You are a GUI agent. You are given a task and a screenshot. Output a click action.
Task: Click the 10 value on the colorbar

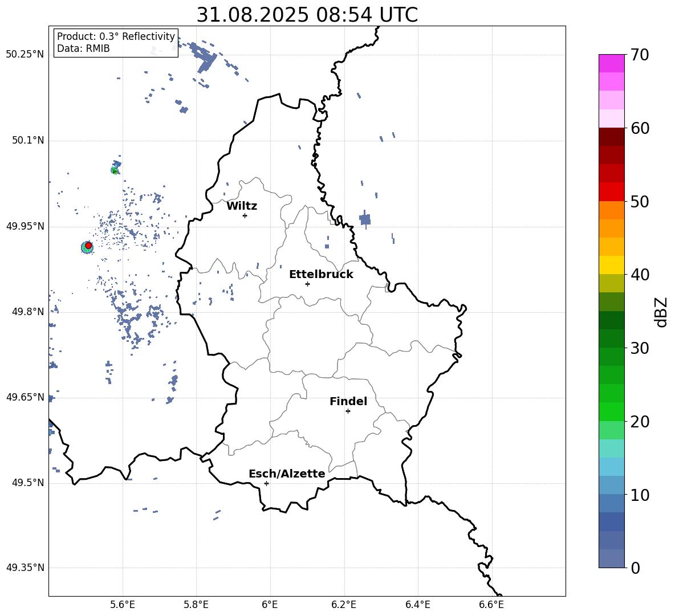click(640, 495)
